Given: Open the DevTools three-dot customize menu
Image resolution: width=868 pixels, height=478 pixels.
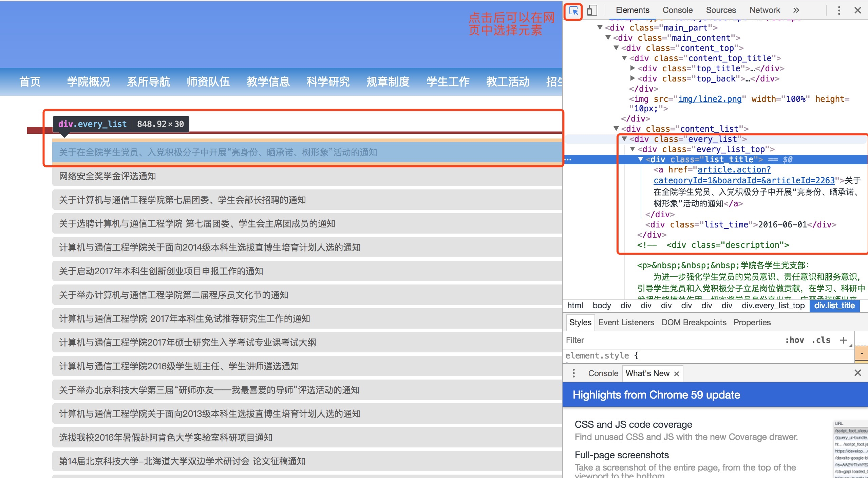Looking at the screenshot, I should point(839,11).
